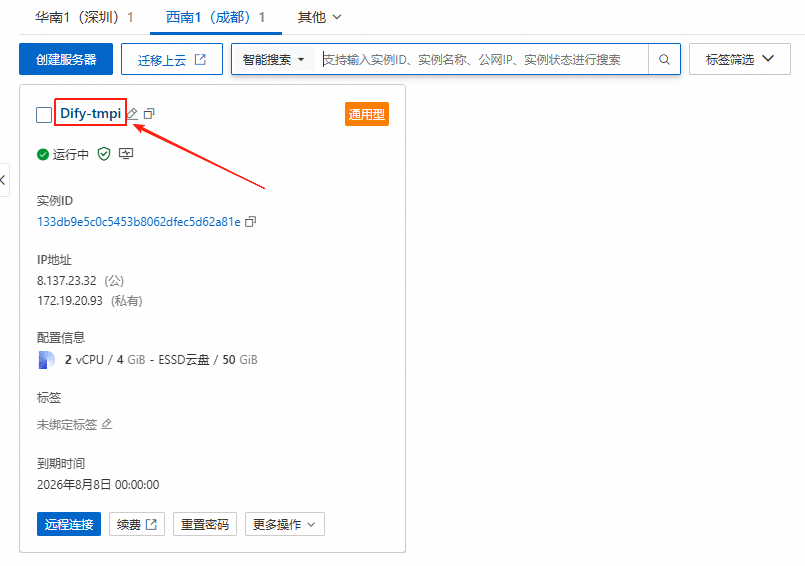Open the 智能搜索 search type dropdown
The height and width of the screenshot is (566, 805).
coord(273,60)
